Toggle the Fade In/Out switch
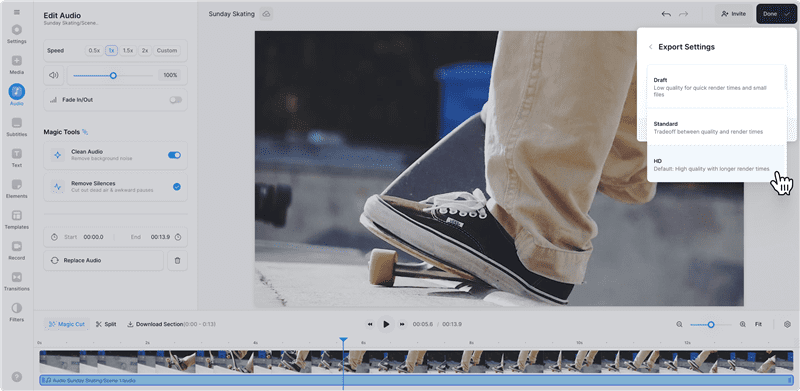 176,100
